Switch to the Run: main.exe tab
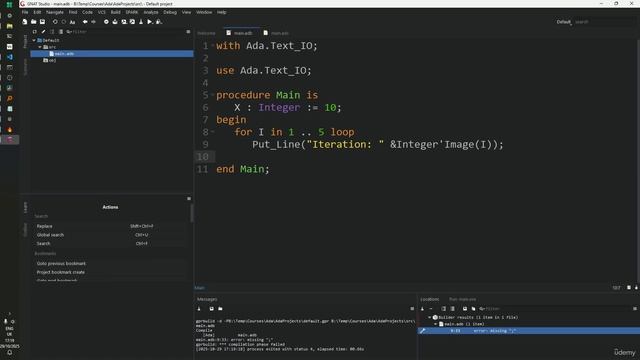The width and height of the screenshot is (640, 360). tap(462, 299)
